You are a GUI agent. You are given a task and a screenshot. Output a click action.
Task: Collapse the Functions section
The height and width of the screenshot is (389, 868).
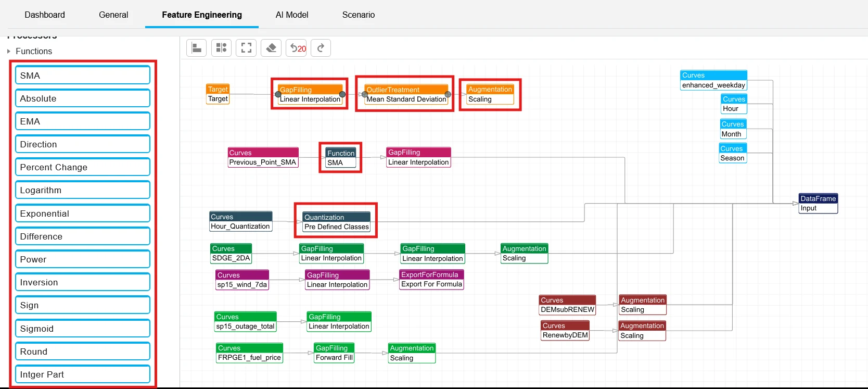coord(9,51)
